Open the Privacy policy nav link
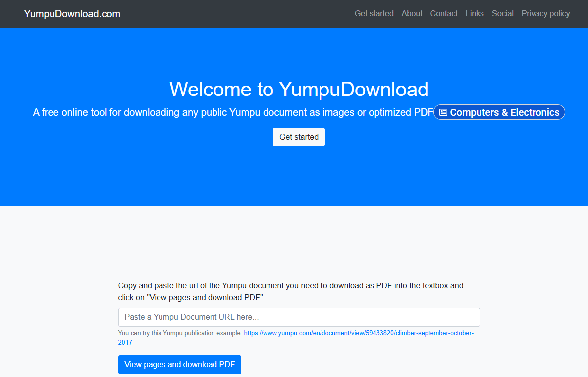Viewport: 588px width, 377px height. 545,14
